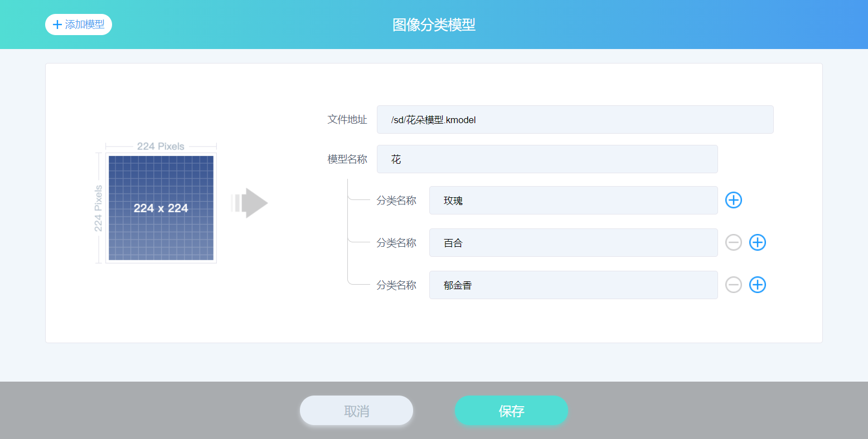Remove the 百合 category row
This screenshot has height=439, width=868.
(734, 242)
